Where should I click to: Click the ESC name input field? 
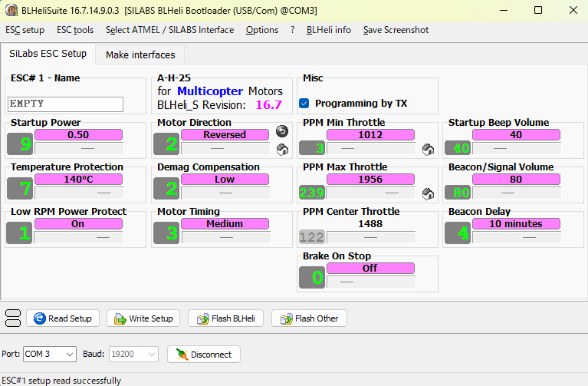65,104
